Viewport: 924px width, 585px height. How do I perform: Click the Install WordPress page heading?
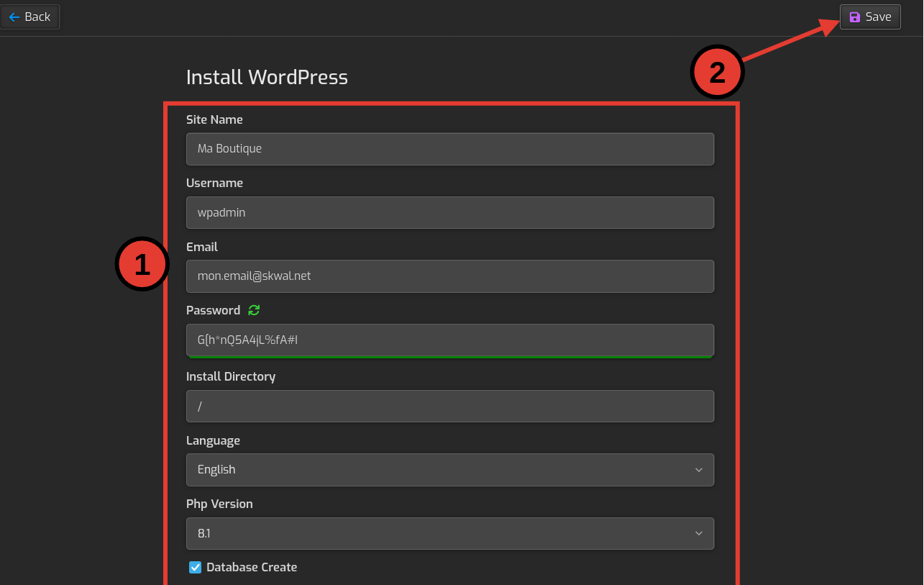click(267, 77)
